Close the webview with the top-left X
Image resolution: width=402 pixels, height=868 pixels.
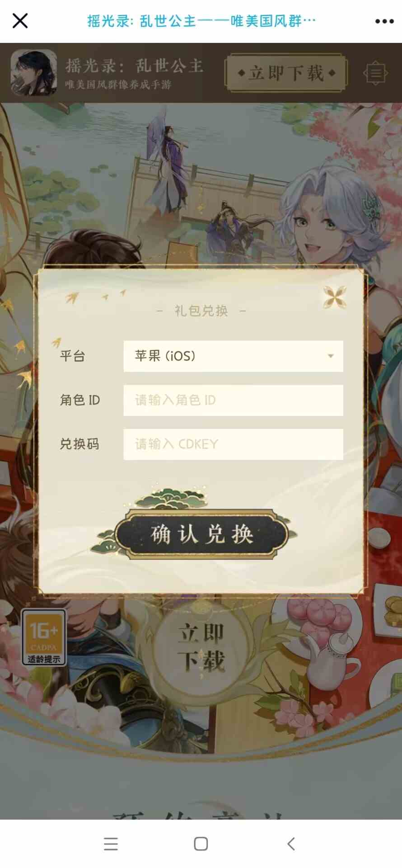[x=20, y=21]
